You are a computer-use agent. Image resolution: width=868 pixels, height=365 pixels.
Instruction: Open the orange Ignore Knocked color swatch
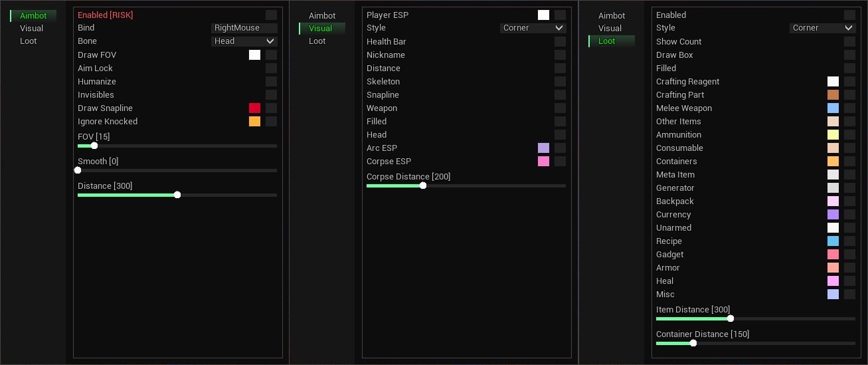tap(254, 121)
